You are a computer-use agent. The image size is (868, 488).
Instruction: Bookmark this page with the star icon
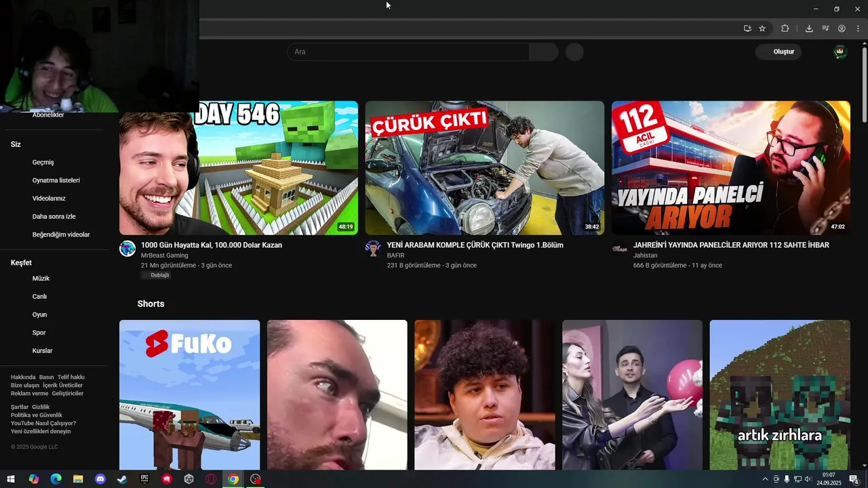pyautogui.click(x=762, y=28)
